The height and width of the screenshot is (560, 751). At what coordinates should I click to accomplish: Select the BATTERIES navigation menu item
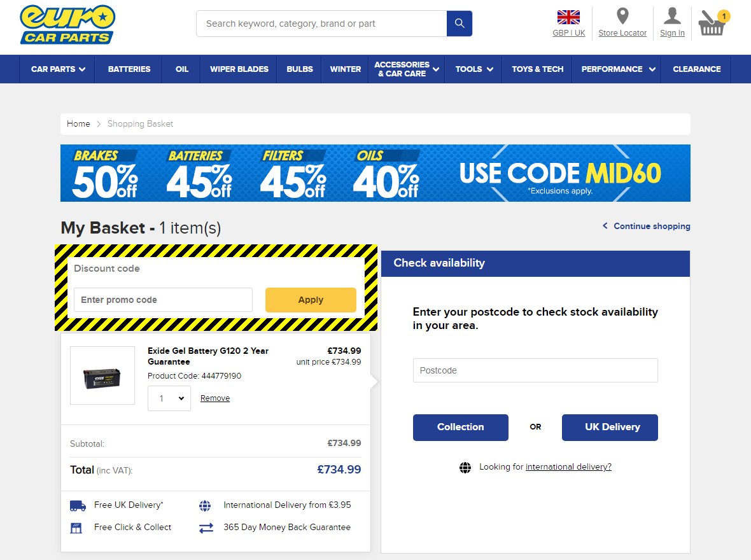(x=129, y=69)
